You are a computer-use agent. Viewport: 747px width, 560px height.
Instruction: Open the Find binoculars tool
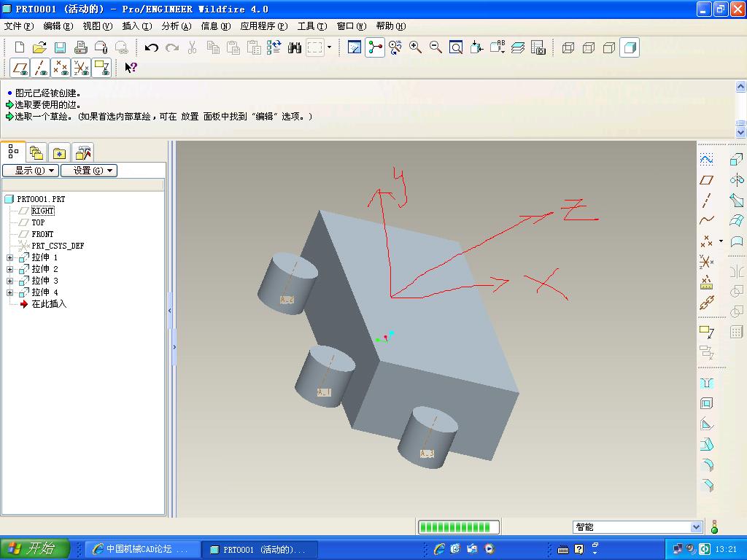click(295, 47)
